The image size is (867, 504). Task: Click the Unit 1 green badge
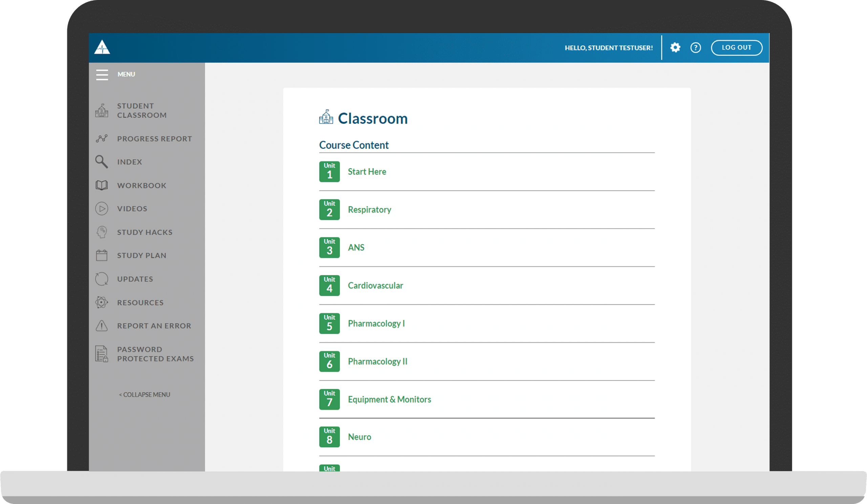329,172
